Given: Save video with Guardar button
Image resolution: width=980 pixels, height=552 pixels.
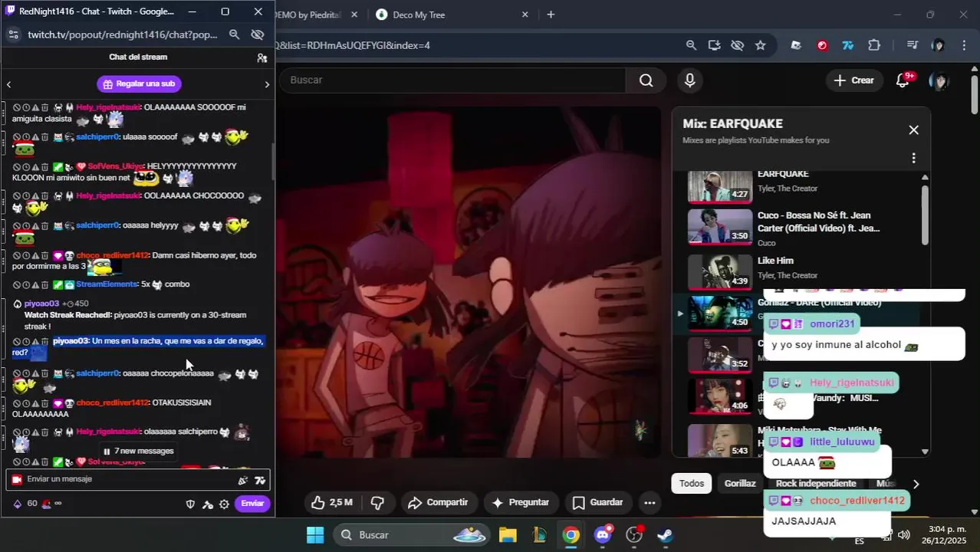Looking at the screenshot, I should tap(597, 503).
